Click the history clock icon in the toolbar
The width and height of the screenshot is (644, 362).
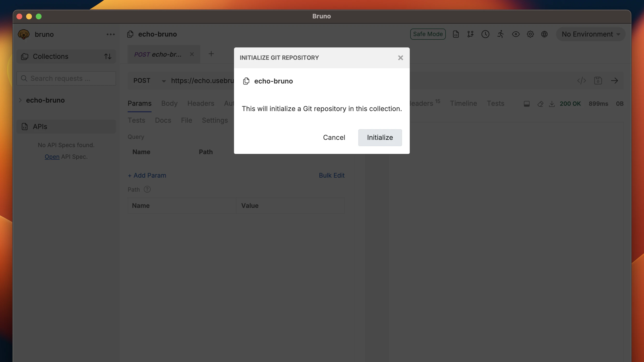[485, 34]
